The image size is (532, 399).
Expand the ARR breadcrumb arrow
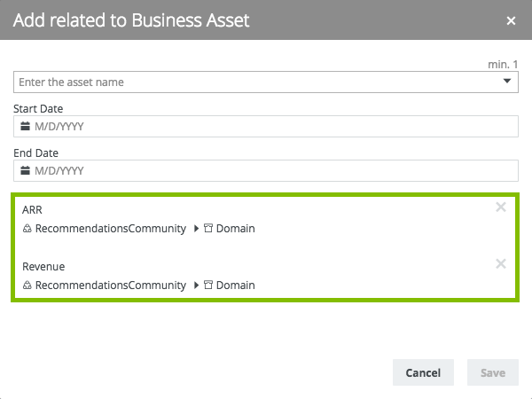tap(196, 229)
